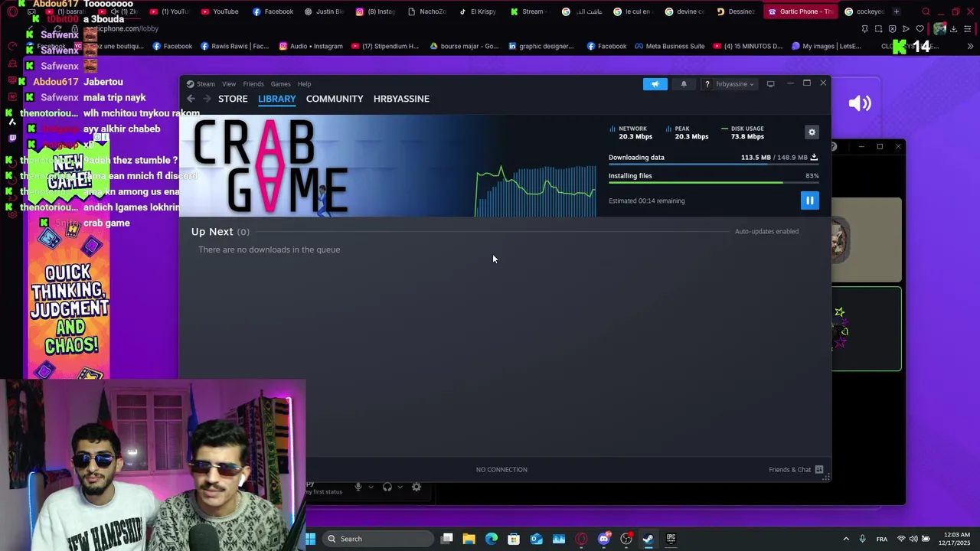The image size is (980, 551).
Task: Open the HRBYASSINE profile tab
Action: 401,99
